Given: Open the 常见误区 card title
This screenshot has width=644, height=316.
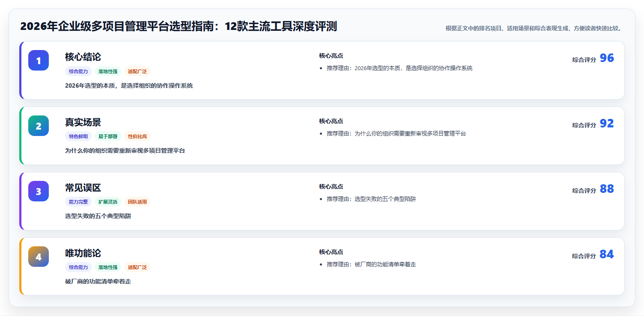Looking at the screenshot, I should click(83, 188).
